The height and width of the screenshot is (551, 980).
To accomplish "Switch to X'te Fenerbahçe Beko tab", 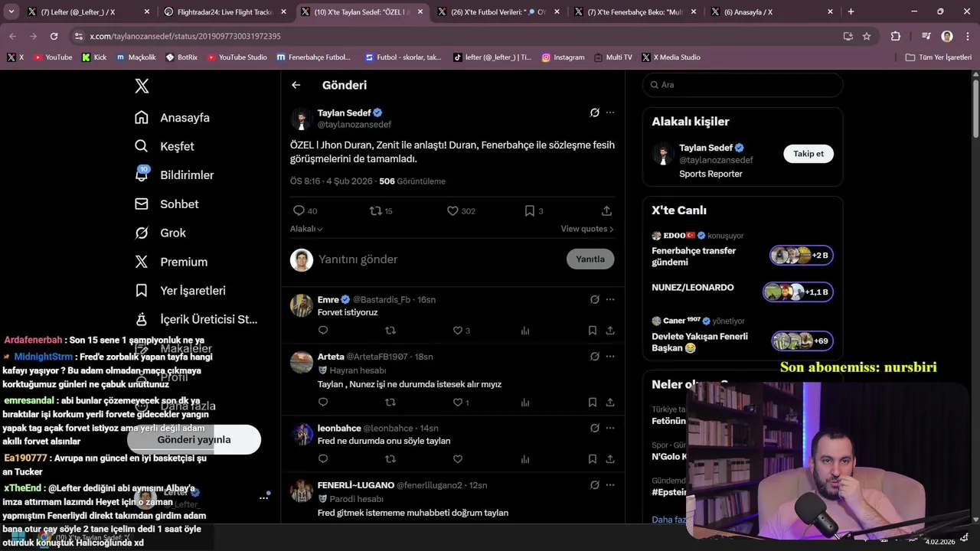I will [634, 11].
